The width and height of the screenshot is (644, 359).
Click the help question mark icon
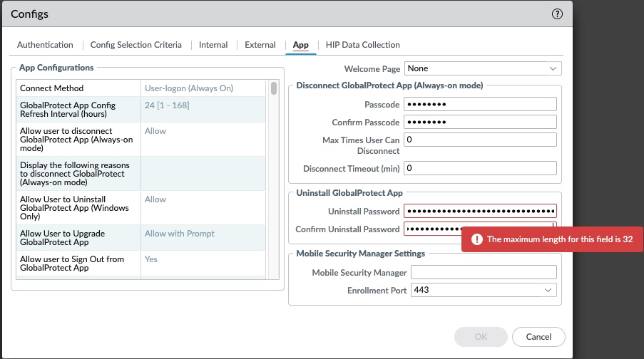pos(557,14)
